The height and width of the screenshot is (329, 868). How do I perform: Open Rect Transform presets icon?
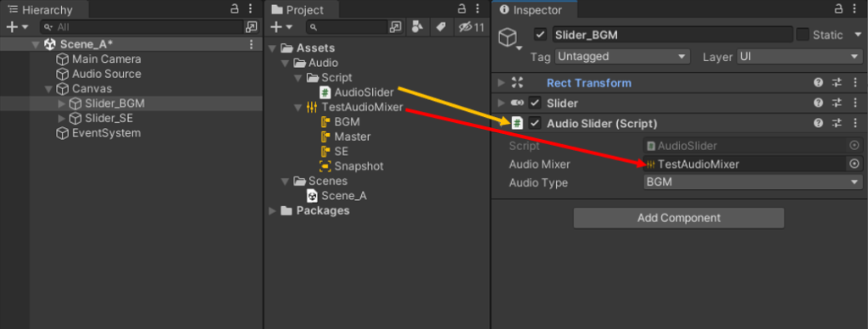837,83
